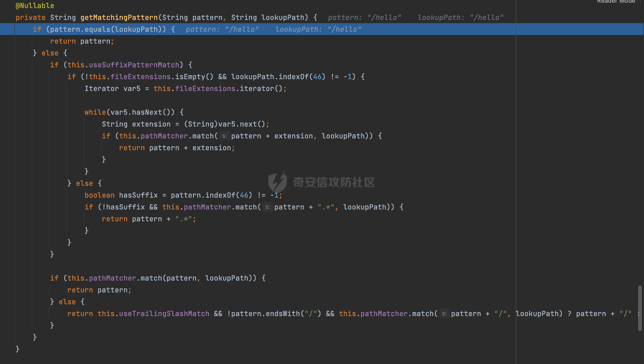Click the @Nullable annotation

[35, 6]
